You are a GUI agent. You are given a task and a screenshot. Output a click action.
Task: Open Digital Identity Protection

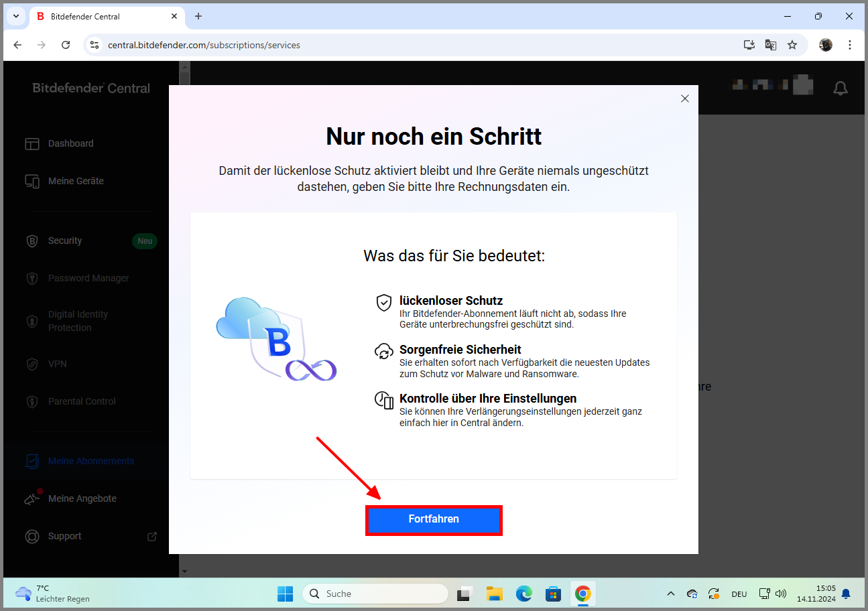(78, 321)
